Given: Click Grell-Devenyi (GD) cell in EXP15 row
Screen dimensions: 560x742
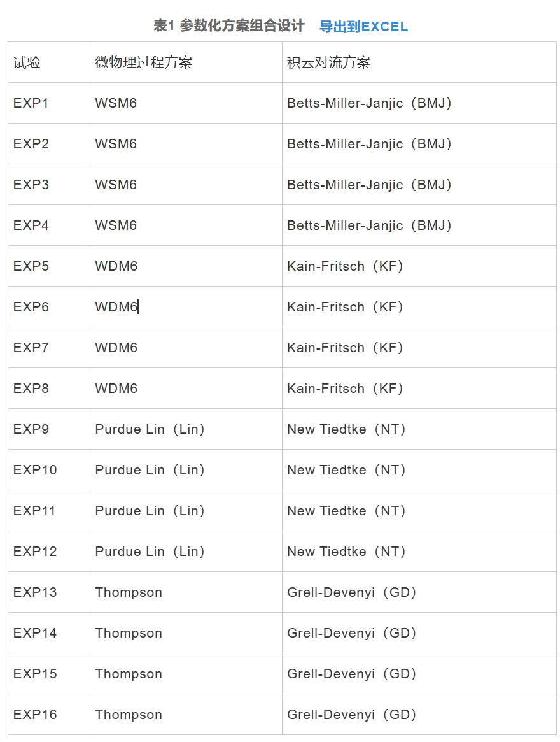Looking at the screenshot, I should (352, 674).
